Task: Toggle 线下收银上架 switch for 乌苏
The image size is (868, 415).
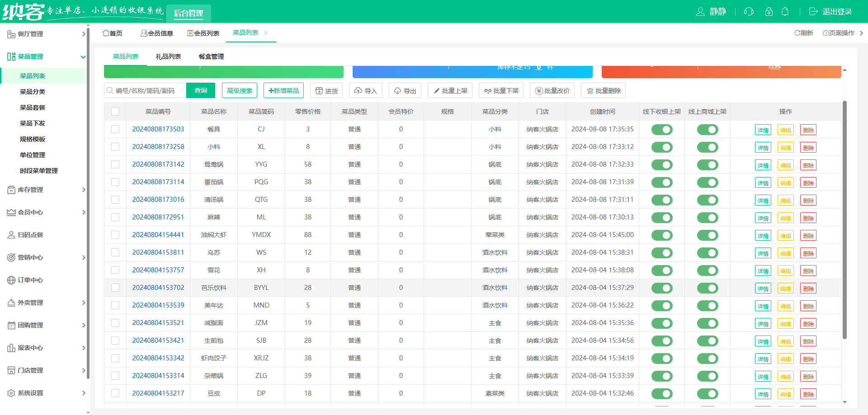Action: (x=662, y=253)
